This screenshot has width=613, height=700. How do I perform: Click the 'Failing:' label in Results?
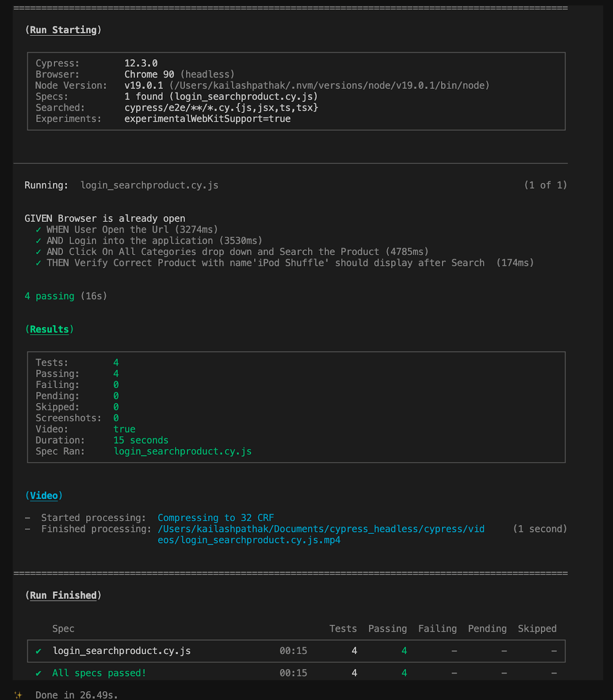tap(57, 385)
